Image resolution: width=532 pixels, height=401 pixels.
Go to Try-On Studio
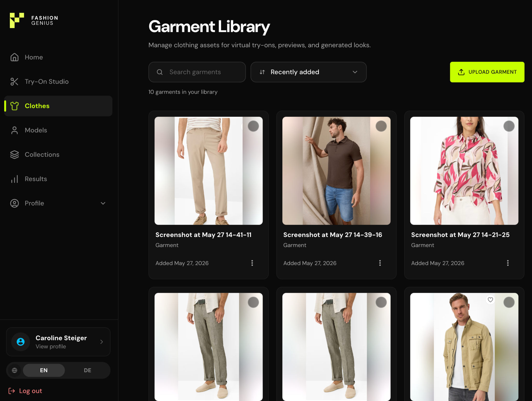pyautogui.click(x=58, y=81)
